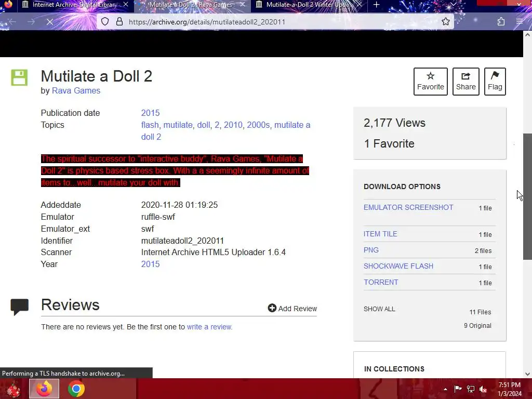Open the Rava Games creator link
Image resolution: width=532 pixels, height=399 pixels.
click(76, 90)
